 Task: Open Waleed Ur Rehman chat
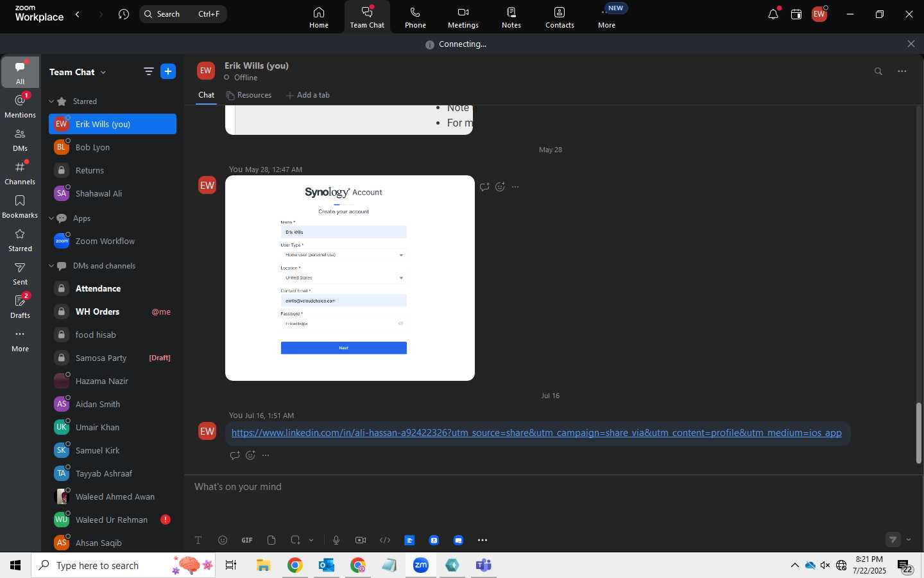click(112, 520)
